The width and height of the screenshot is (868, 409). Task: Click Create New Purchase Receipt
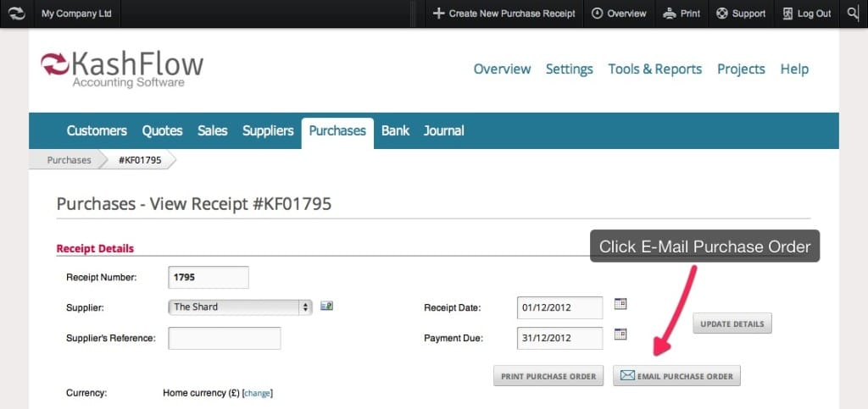504,14
